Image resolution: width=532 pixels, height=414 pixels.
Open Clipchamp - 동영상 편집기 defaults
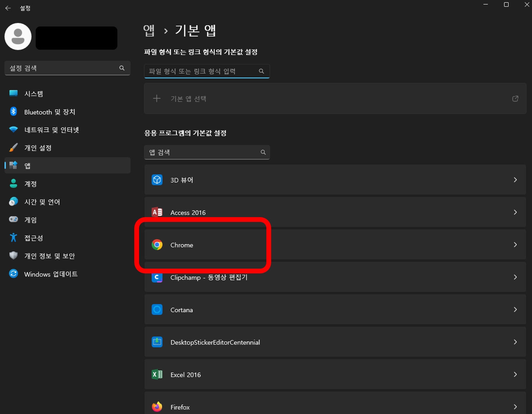[335, 277]
